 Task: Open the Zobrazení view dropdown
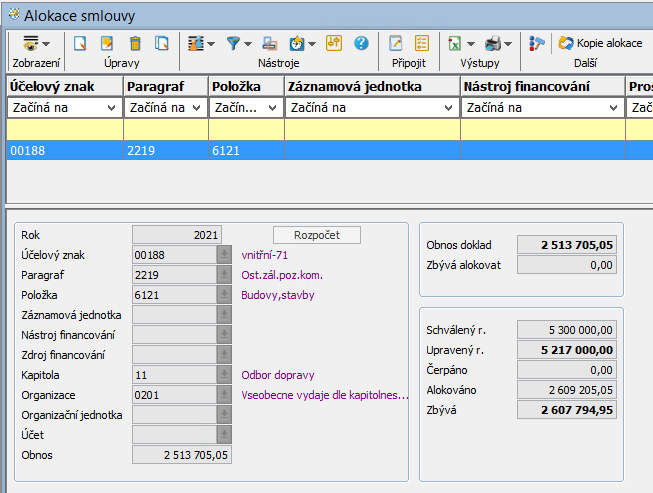tap(36, 43)
